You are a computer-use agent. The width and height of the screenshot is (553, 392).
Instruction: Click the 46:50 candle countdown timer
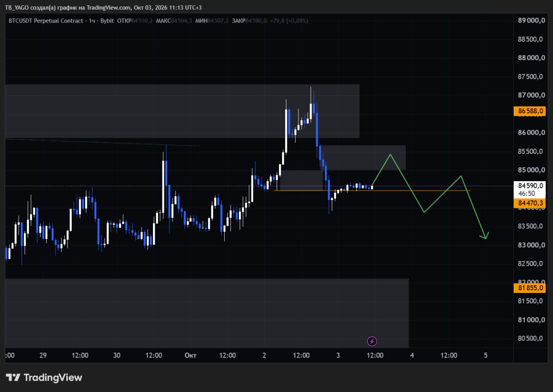[x=527, y=193]
